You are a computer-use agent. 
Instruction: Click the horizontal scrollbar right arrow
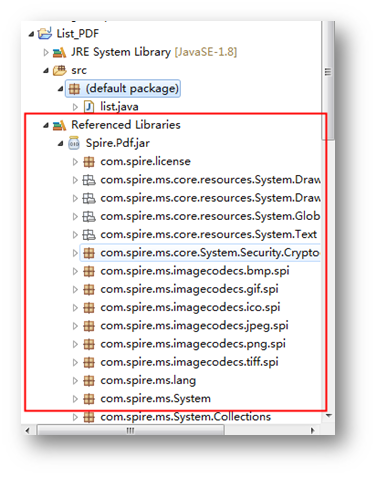pos(312,430)
